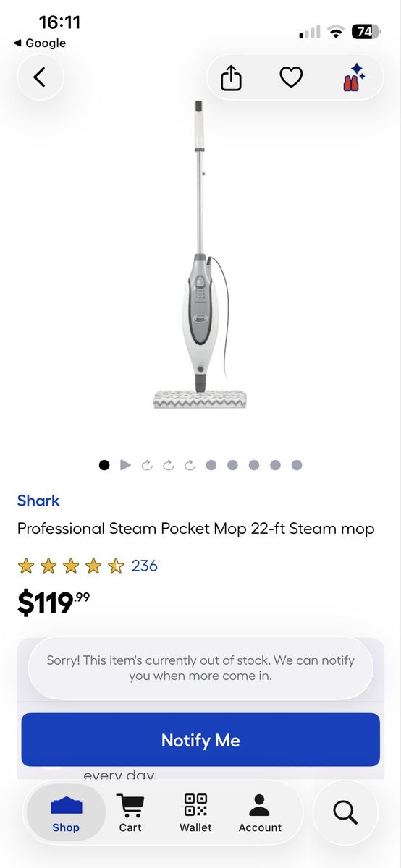Go to the Account tab
Screen dimensions: 401x868
[260, 813]
